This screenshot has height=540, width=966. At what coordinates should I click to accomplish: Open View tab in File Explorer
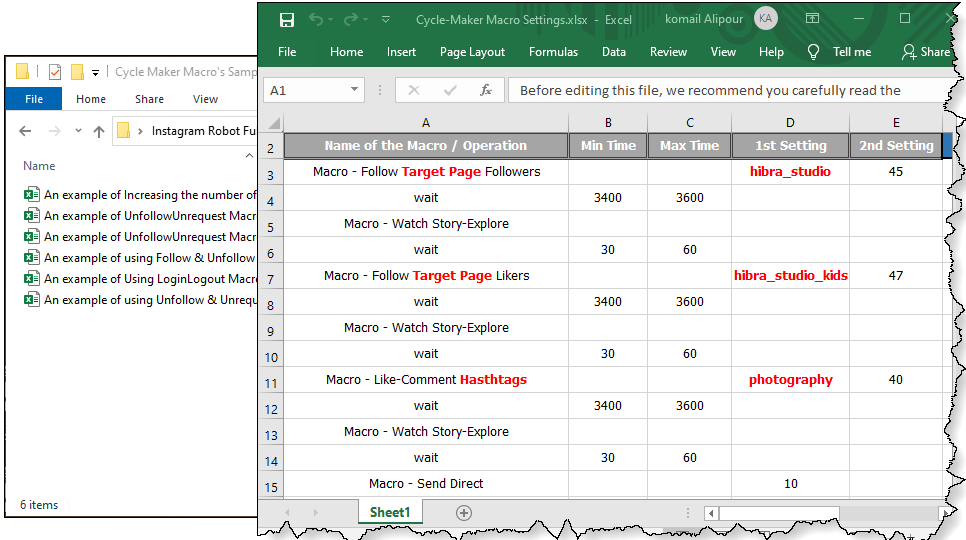point(205,99)
